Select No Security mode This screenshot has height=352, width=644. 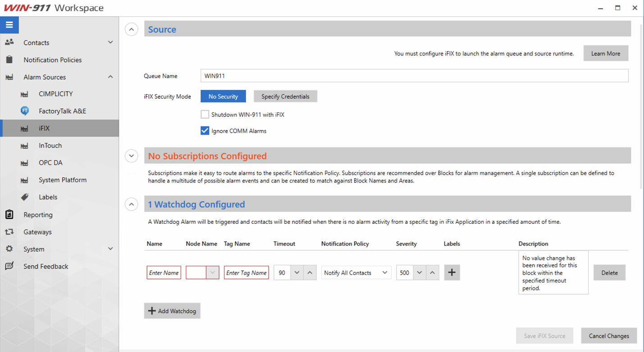[x=223, y=97]
